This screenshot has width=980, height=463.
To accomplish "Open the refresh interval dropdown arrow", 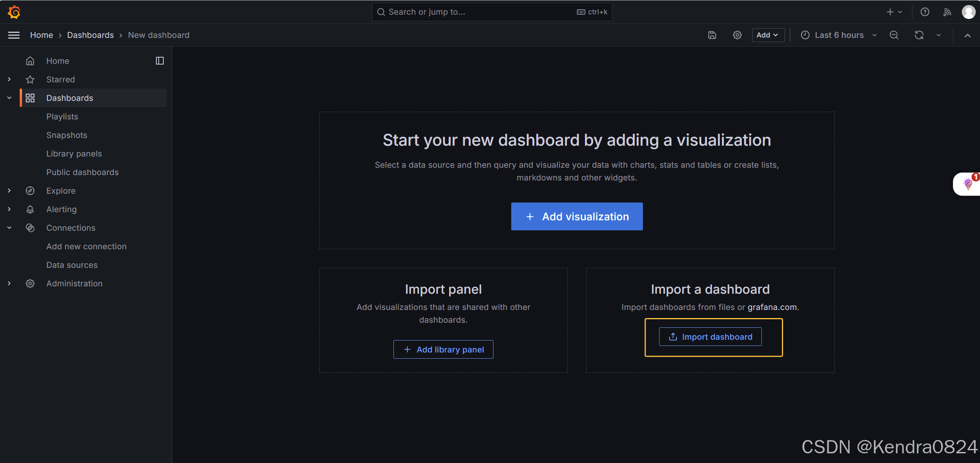I will [x=939, y=35].
